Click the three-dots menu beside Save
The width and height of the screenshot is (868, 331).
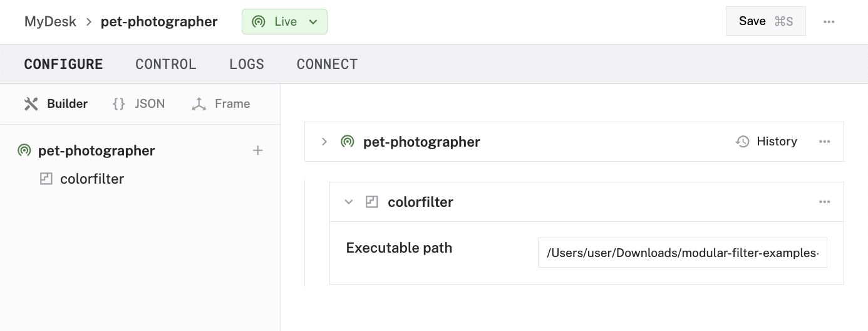[x=829, y=22]
